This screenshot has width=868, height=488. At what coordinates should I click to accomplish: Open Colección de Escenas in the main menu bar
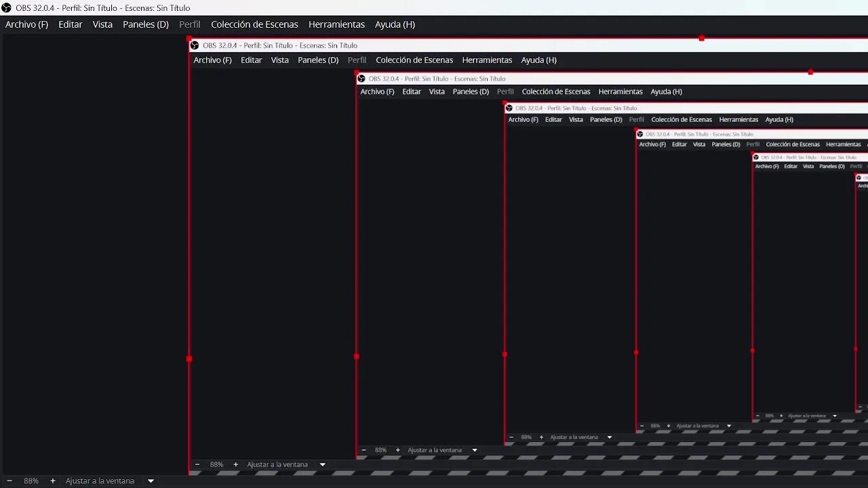point(254,24)
